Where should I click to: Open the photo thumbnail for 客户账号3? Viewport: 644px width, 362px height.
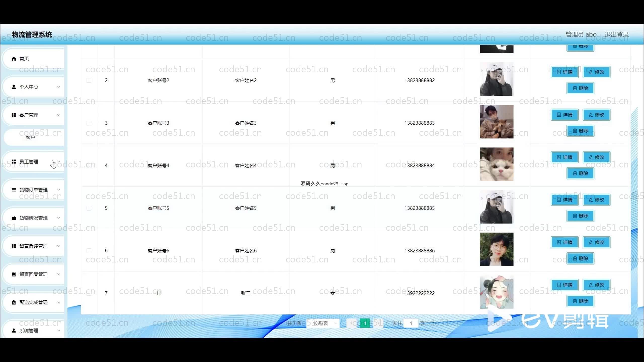(x=497, y=122)
